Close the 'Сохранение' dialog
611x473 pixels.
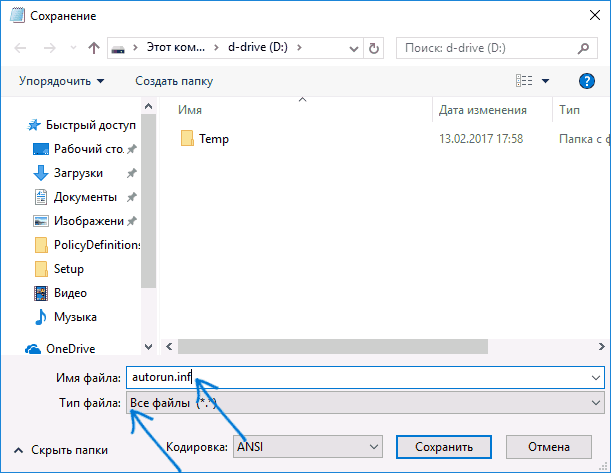point(595,16)
